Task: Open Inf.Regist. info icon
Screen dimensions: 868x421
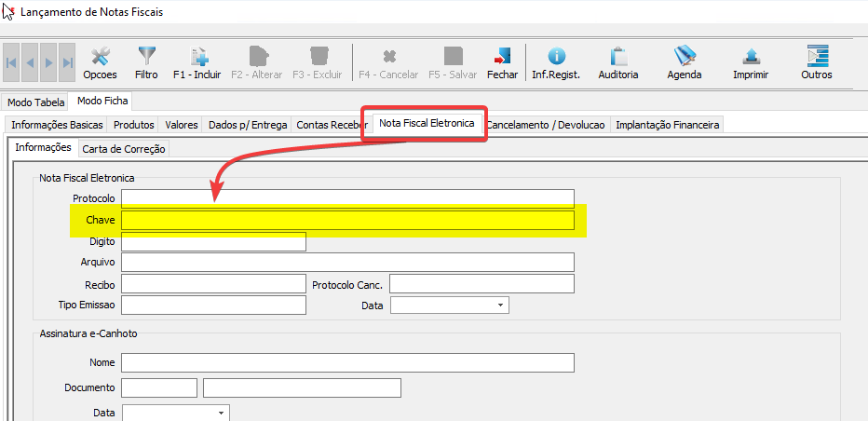Action: point(556,58)
